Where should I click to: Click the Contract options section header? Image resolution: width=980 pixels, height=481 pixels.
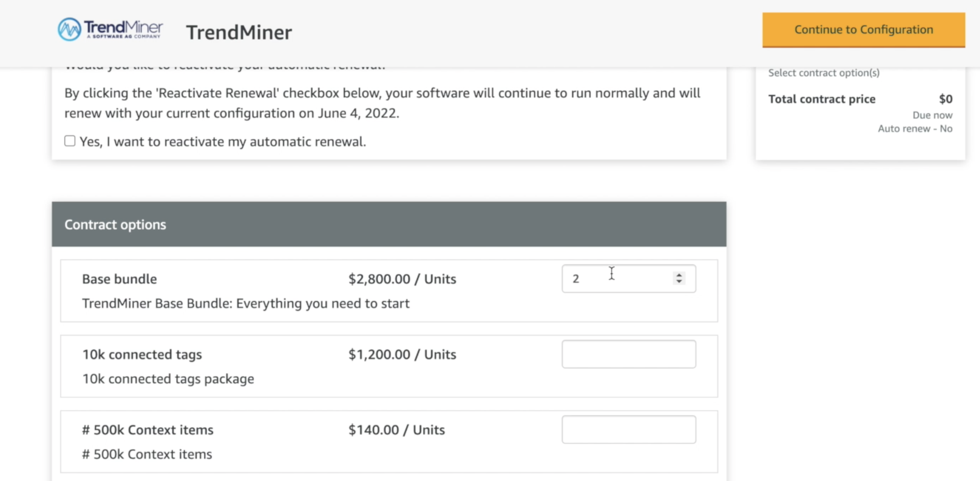tap(389, 224)
